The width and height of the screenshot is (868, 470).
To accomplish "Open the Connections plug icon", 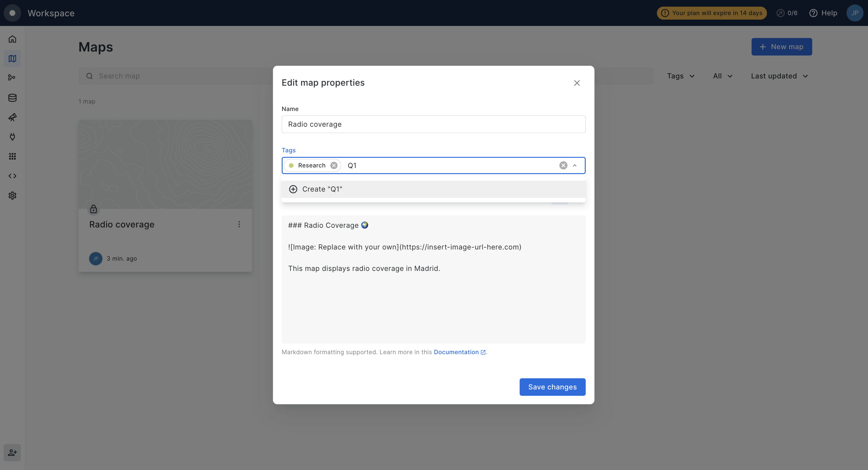I will point(12,137).
